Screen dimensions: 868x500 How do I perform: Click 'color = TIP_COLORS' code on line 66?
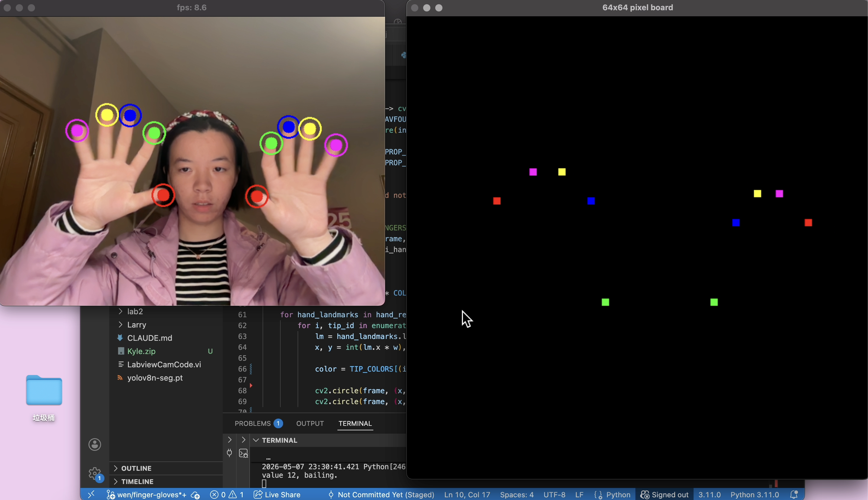pyautogui.click(x=354, y=369)
